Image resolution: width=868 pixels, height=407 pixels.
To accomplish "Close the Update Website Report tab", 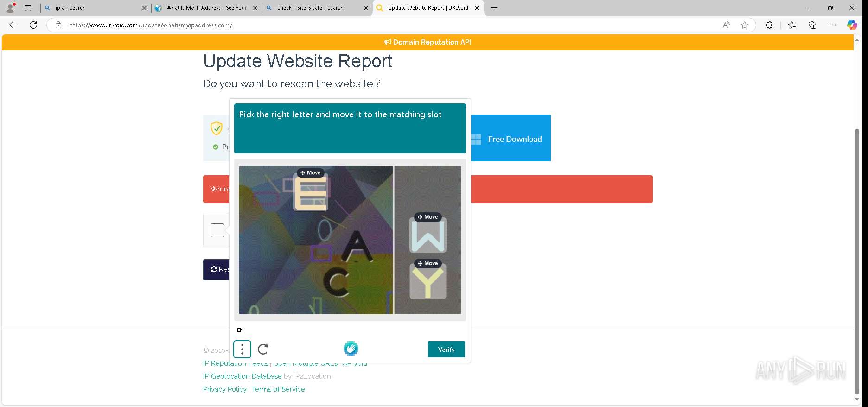I will click(x=477, y=8).
